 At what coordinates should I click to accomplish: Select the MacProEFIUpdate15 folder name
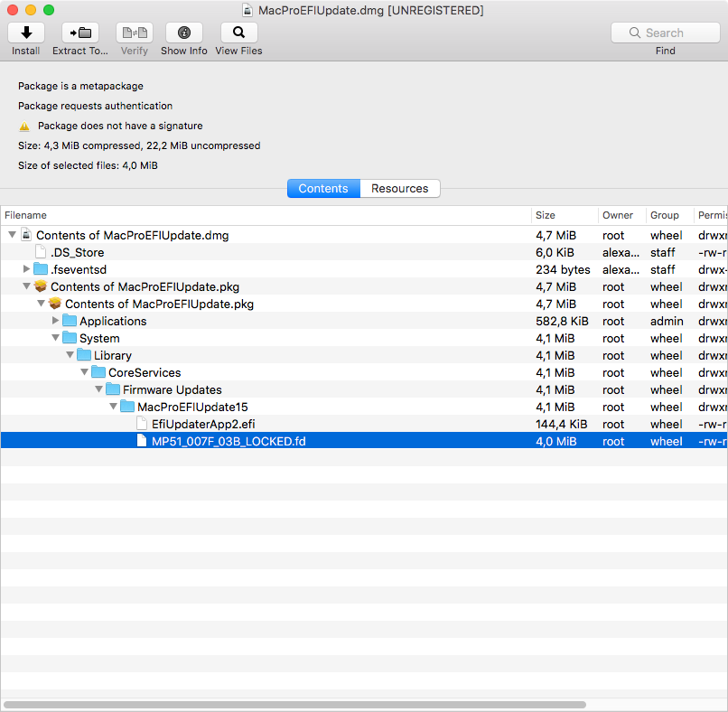(x=192, y=408)
